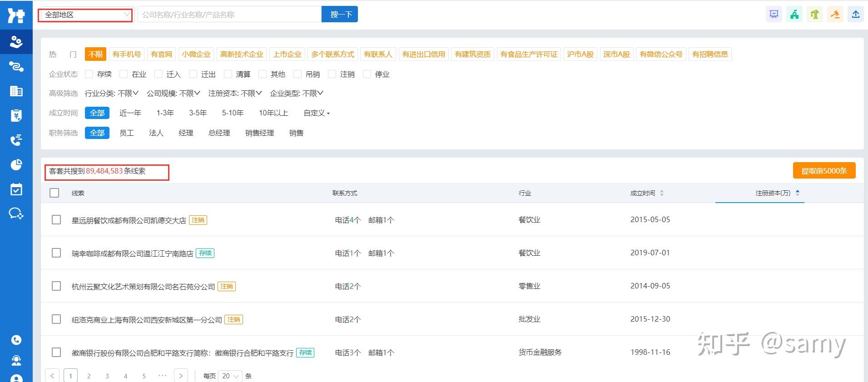Apply the 有招聘信息 hot filter
The width and height of the screenshot is (868, 382).
pyautogui.click(x=710, y=55)
